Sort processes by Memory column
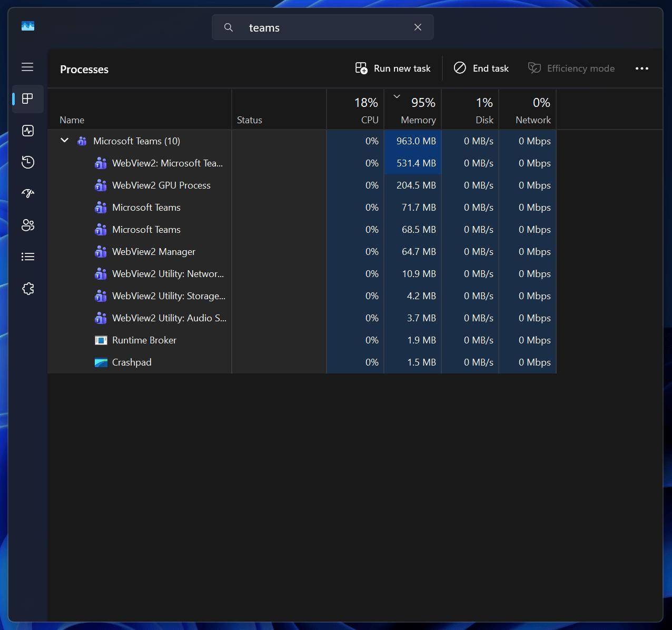The width and height of the screenshot is (672, 630). (418, 120)
